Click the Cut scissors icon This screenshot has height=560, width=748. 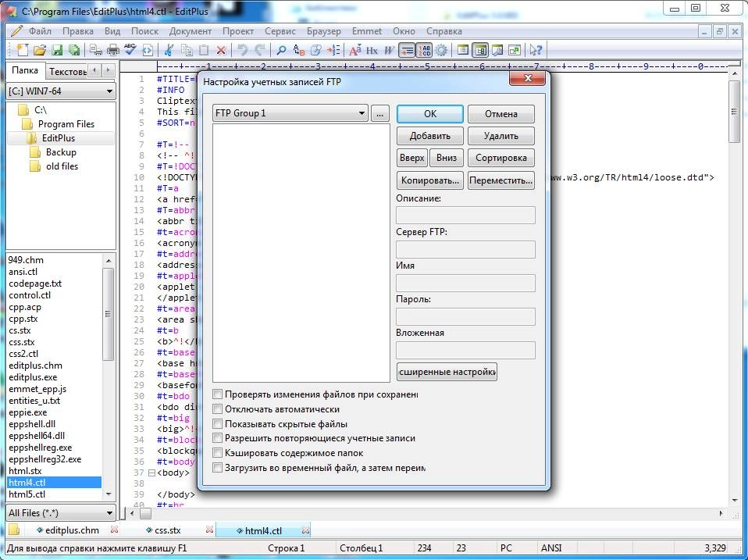click(x=169, y=50)
